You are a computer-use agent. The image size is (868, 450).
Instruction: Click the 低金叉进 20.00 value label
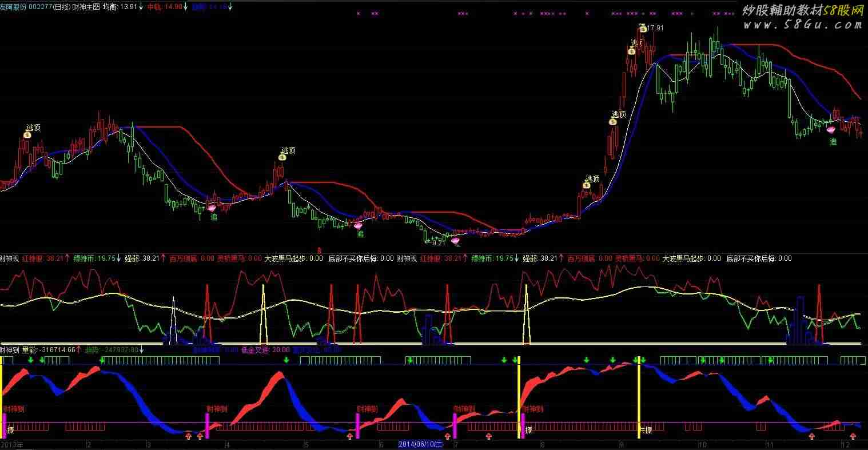[265, 349]
